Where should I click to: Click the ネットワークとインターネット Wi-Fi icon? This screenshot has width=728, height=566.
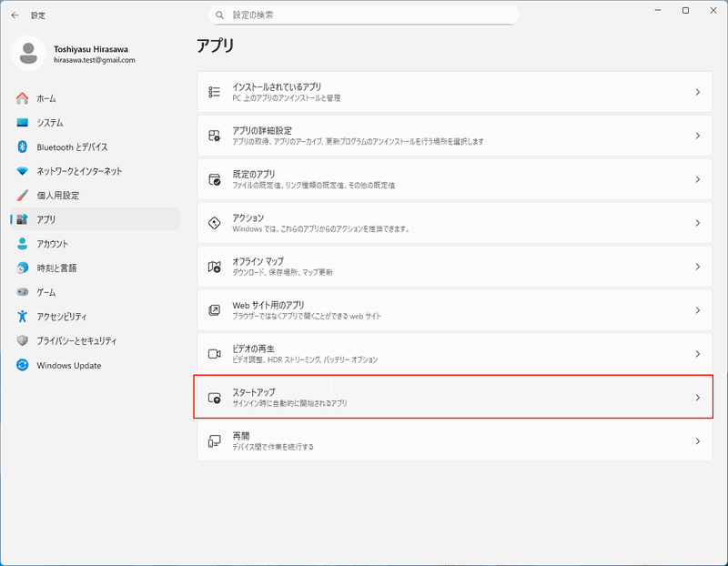[23, 171]
